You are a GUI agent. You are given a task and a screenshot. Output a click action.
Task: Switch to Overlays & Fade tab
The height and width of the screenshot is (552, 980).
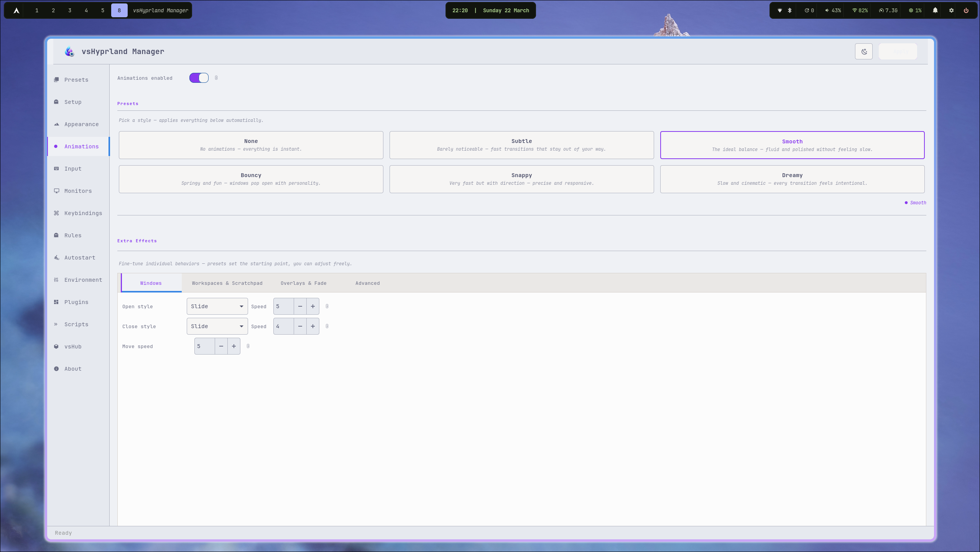click(x=304, y=283)
